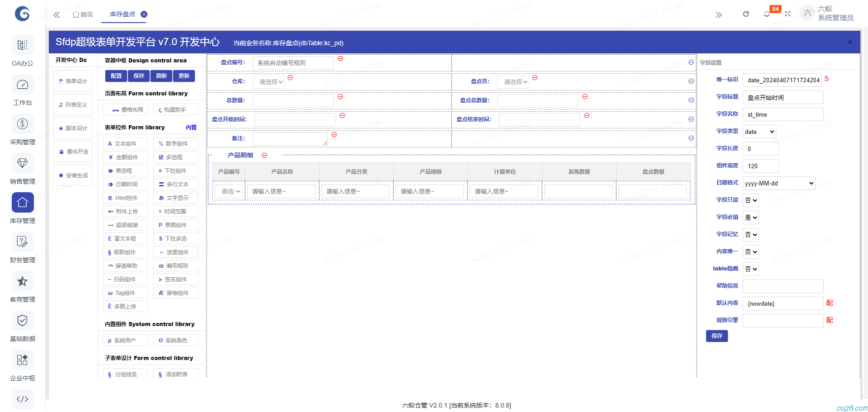The height and width of the screenshot is (412, 868).
Task: Toggle fullscreen mode icon
Action: [788, 14]
